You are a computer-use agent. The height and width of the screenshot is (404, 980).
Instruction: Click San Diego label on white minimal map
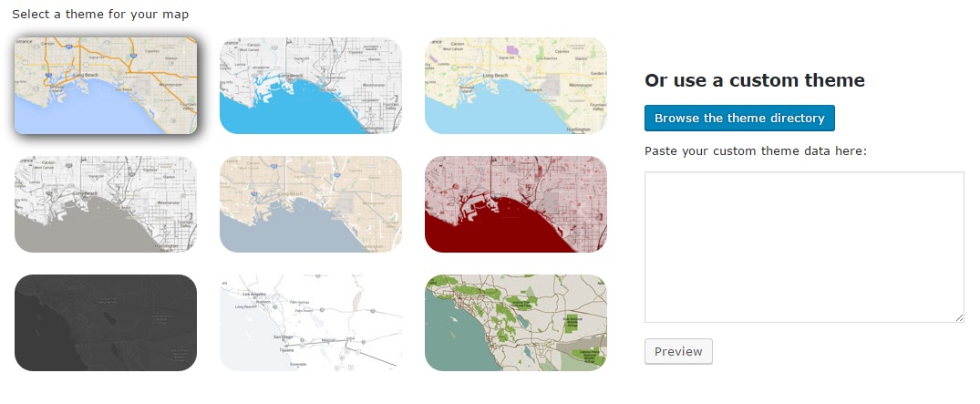(281, 337)
